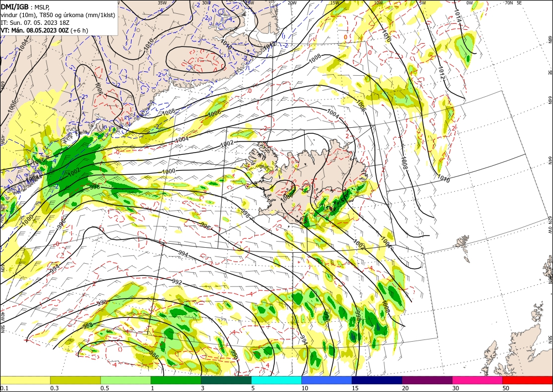This screenshot has height=392, width=553.
Task: Click the 'IT: Sun. 07. 05. 2023 18Z' text
Action: pos(34,22)
